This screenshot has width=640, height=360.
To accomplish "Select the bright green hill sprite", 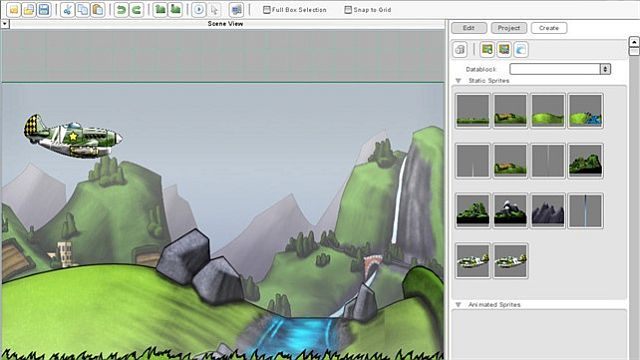I will pyautogui.click(x=548, y=111).
